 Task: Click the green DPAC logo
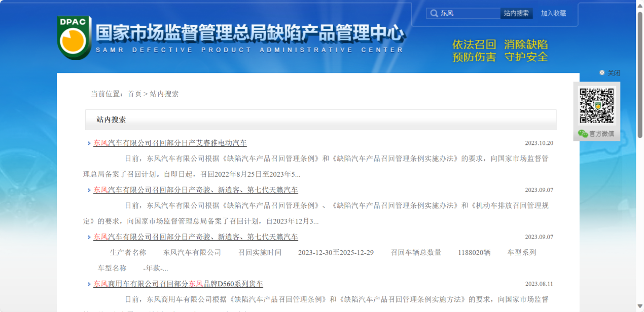[x=74, y=37]
